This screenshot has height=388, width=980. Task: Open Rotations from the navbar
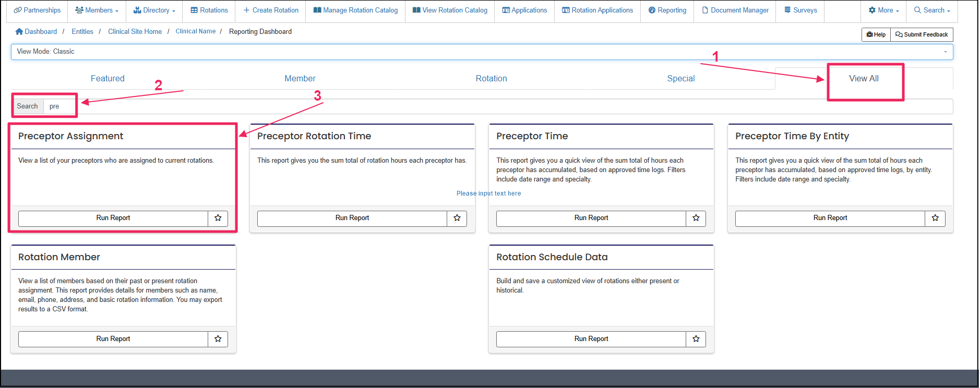pos(209,10)
